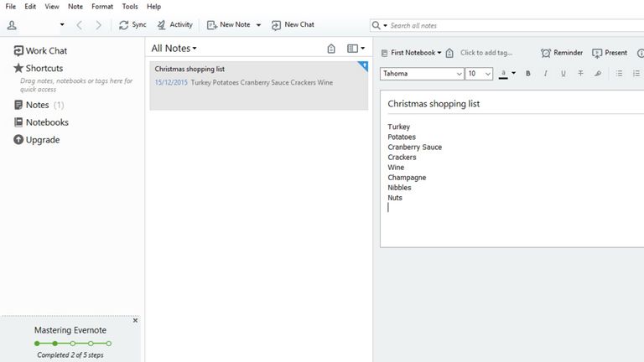Click the user account icon
This screenshot has width=644, height=362.
[12, 25]
